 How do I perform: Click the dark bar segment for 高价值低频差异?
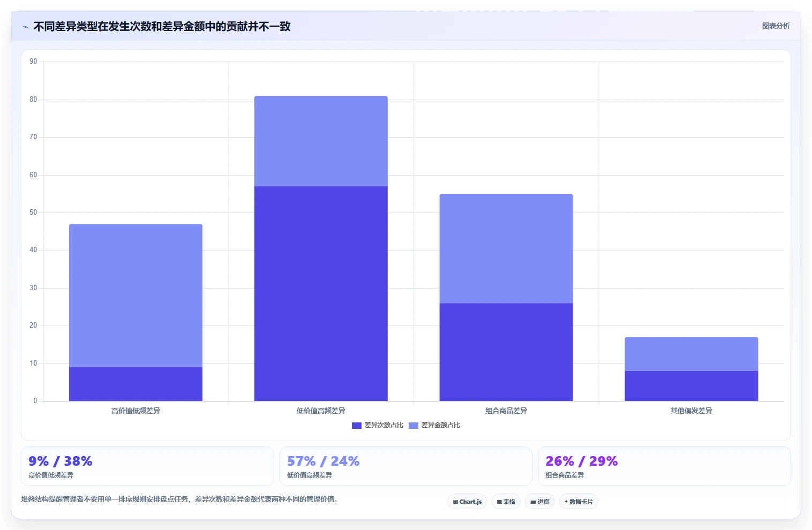point(136,384)
